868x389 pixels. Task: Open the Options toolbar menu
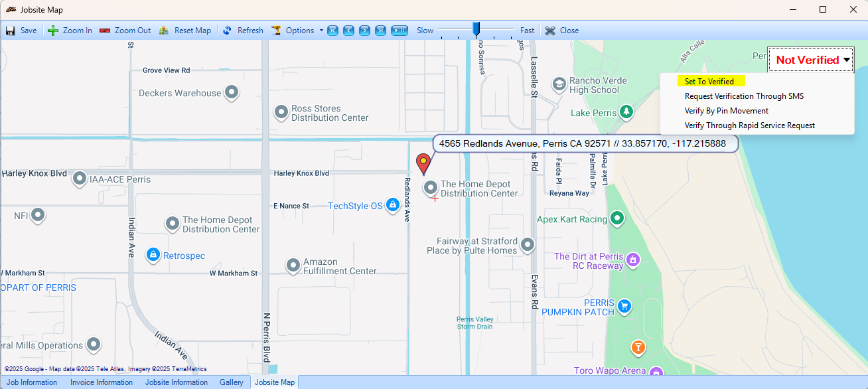[297, 31]
